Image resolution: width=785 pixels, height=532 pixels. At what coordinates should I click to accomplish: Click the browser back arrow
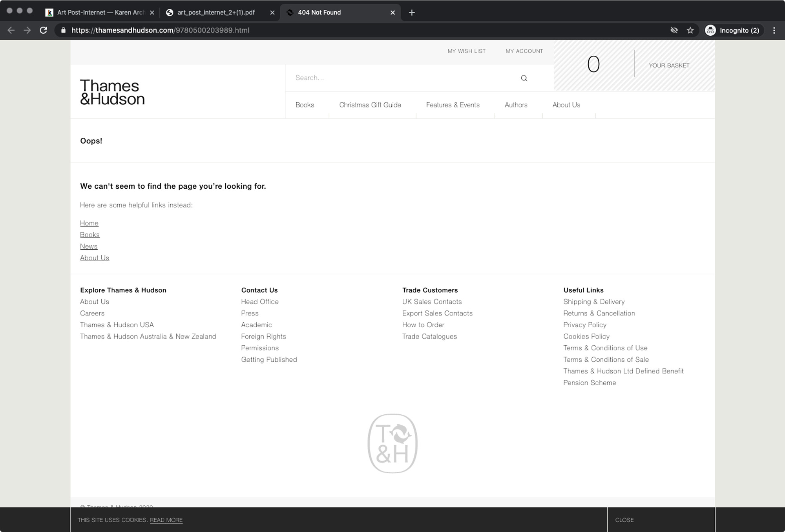(x=11, y=30)
